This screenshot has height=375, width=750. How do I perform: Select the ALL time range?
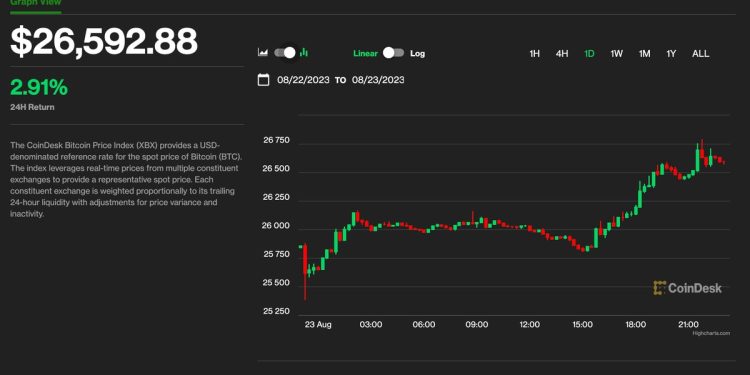701,54
